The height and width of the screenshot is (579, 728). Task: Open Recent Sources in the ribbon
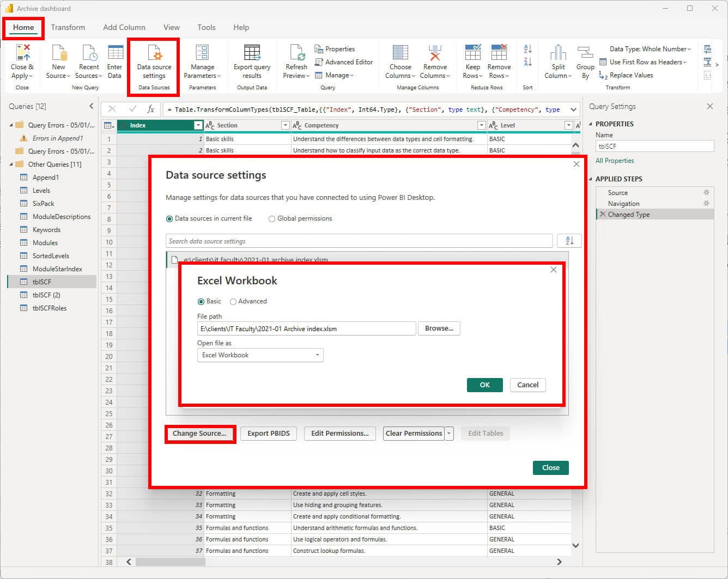[x=89, y=53]
